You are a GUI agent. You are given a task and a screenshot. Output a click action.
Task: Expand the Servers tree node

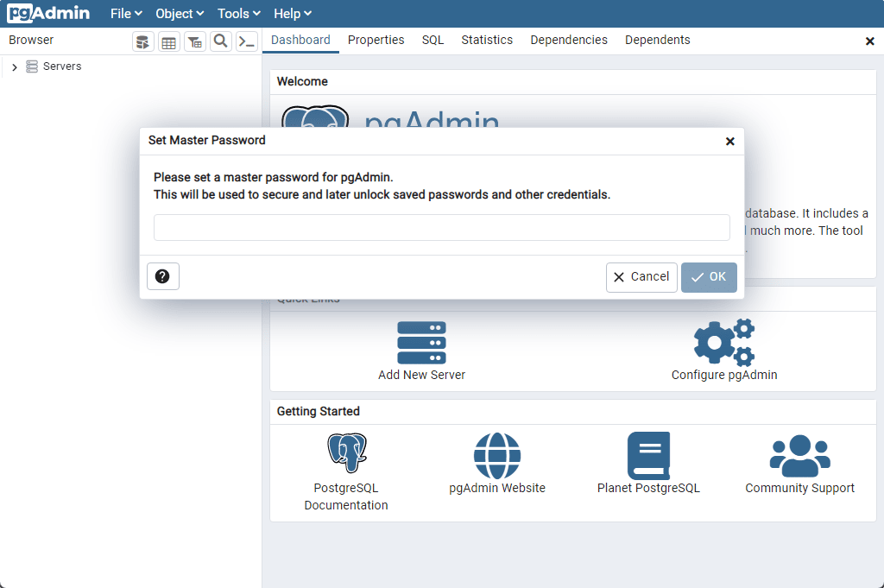(15, 67)
